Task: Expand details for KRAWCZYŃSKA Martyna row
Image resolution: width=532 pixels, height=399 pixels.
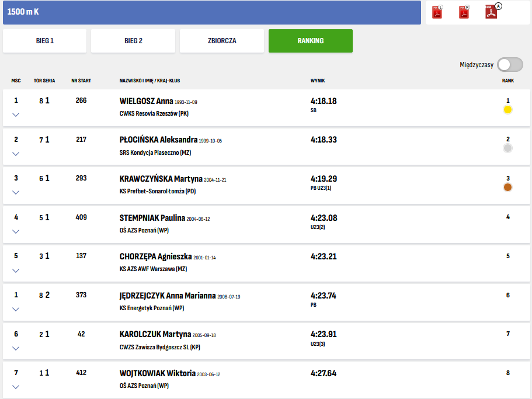Action: (x=16, y=192)
